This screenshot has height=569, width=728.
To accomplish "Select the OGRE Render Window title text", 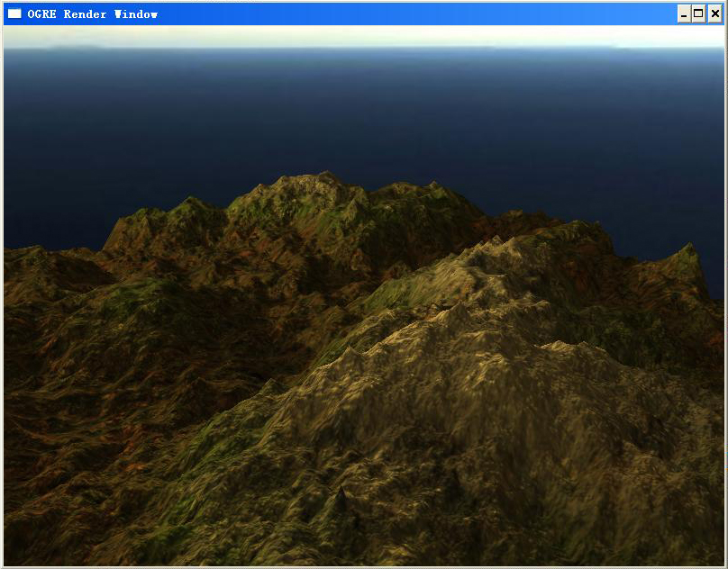I will pyautogui.click(x=93, y=14).
